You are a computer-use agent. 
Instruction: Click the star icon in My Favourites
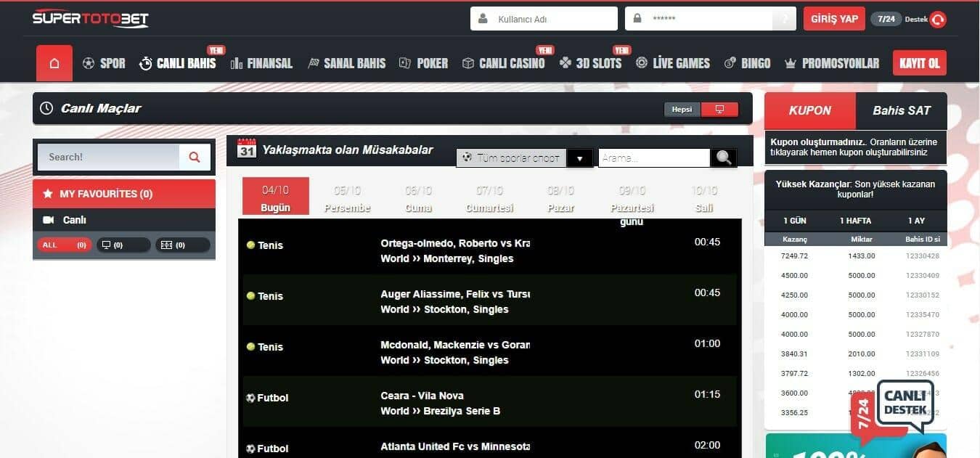pyautogui.click(x=48, y=194)
